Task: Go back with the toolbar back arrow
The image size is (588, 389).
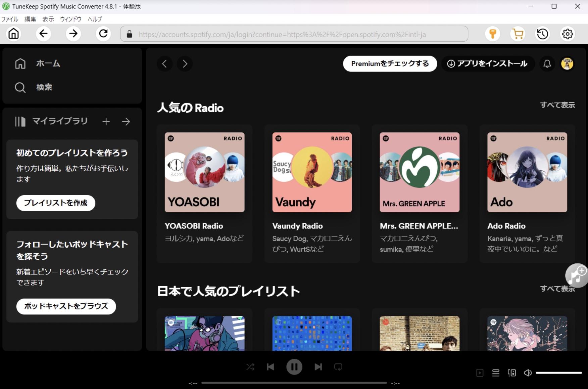Action: click(43, 34)
